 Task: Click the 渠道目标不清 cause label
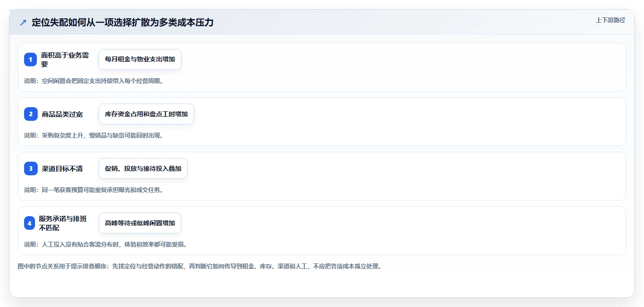(x=62, y=169)
